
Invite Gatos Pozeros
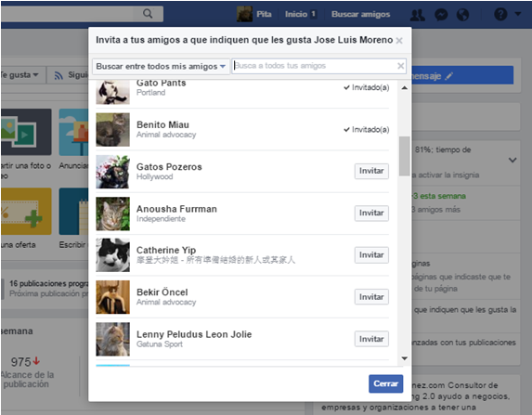[371, 171]
